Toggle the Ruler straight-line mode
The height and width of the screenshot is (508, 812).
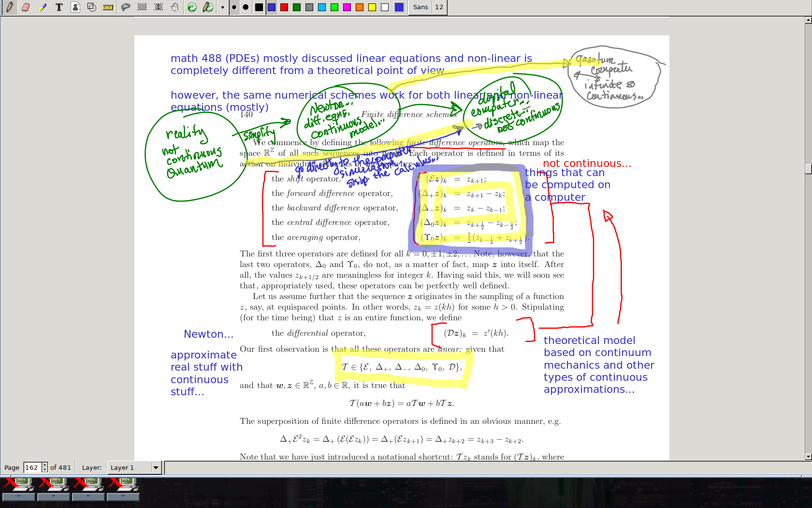108,7
